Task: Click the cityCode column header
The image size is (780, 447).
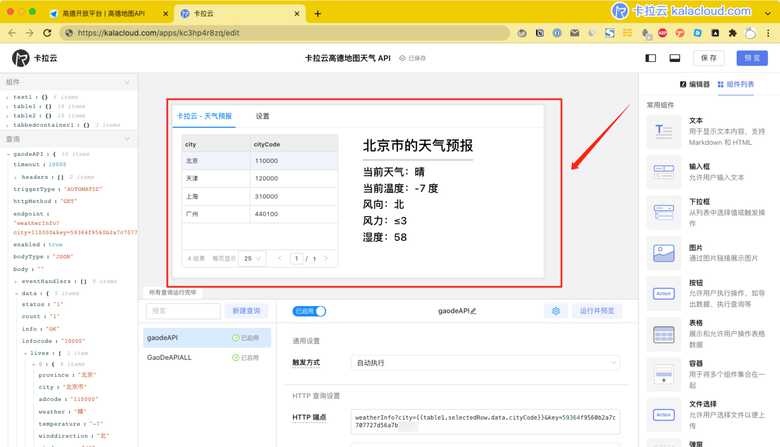Action: pyautogui.click(x=293, y=144)
